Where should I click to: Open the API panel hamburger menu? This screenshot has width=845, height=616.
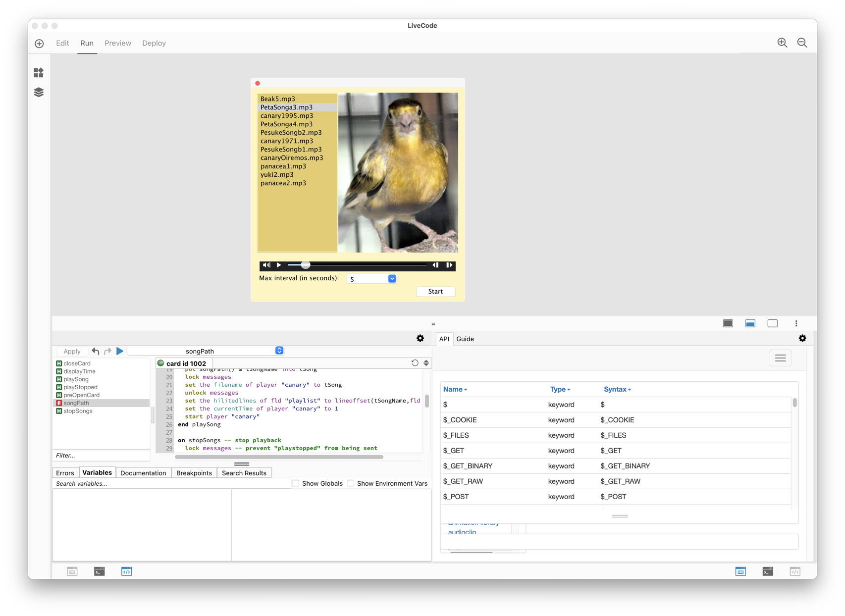(780, 358)
